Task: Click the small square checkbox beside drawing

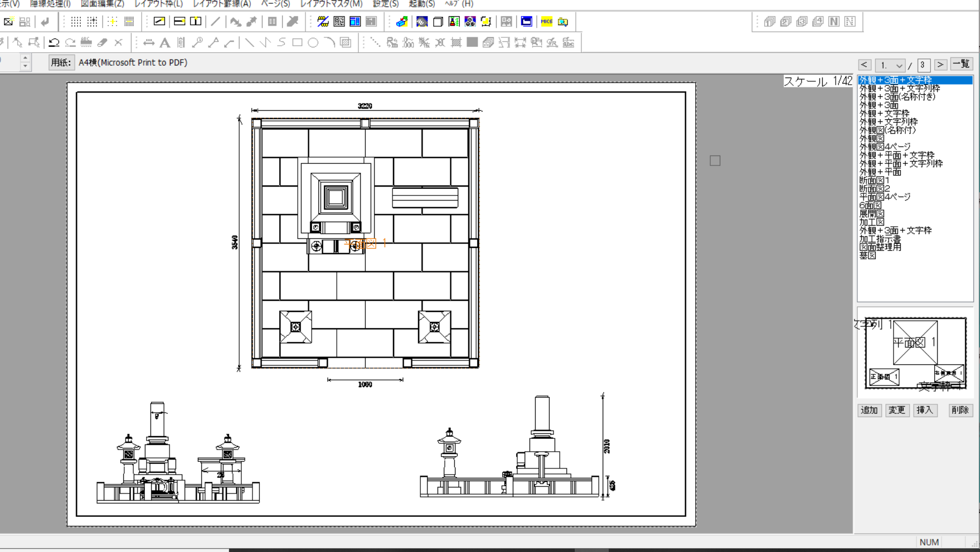Action: coord(715,161)
